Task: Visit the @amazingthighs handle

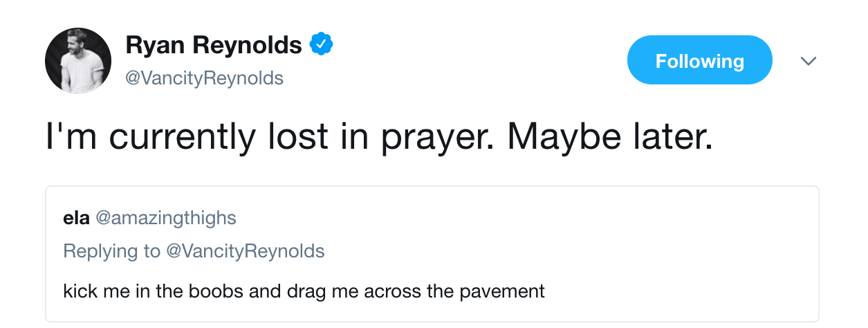Action: pos(165,219)
